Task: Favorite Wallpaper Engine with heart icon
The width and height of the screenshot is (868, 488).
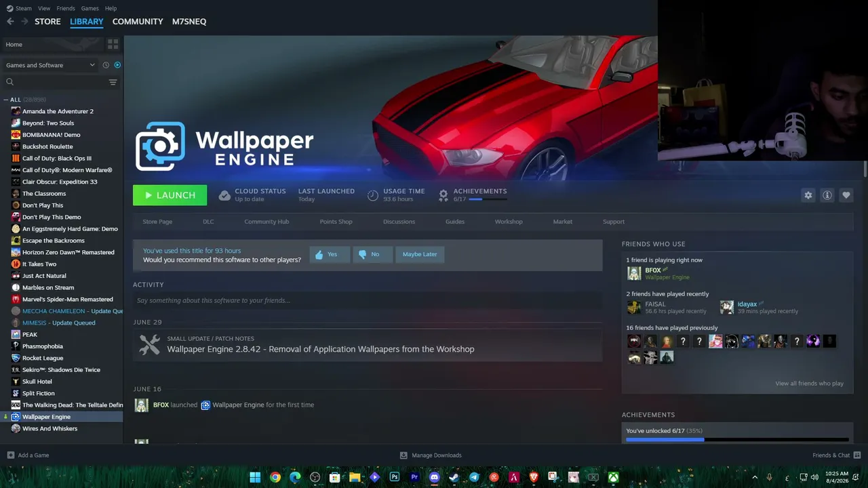Action: [846, 195]
